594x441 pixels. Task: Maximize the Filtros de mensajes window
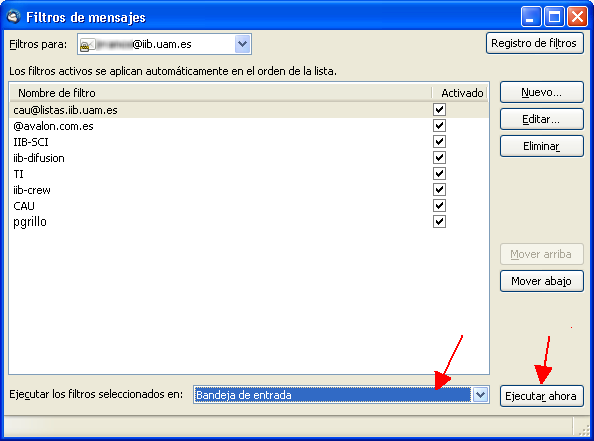click(x=554, y=17)
